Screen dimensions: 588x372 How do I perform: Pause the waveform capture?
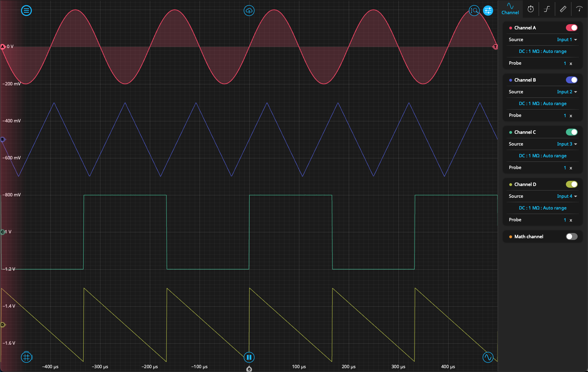249,357
